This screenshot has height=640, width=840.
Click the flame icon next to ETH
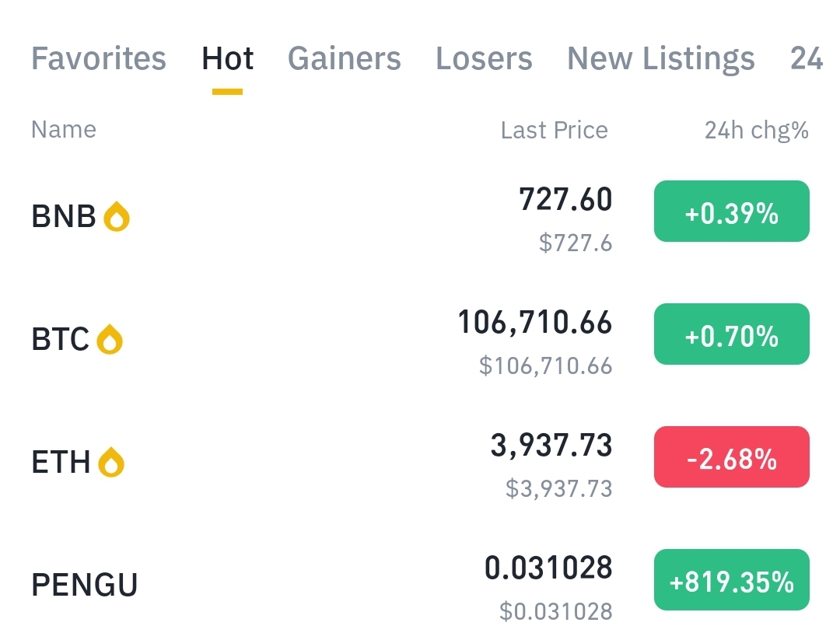[111, 462]
